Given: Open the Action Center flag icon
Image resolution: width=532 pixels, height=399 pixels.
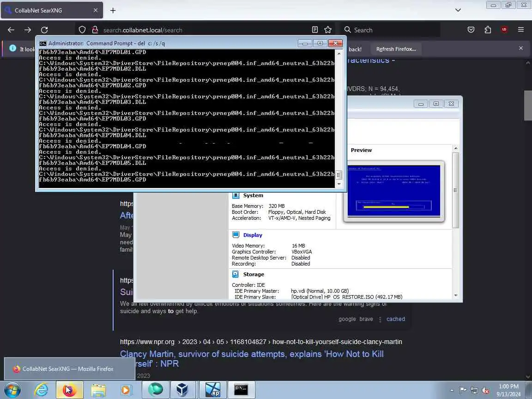Looking at the screenshot, I should [462, 390].
